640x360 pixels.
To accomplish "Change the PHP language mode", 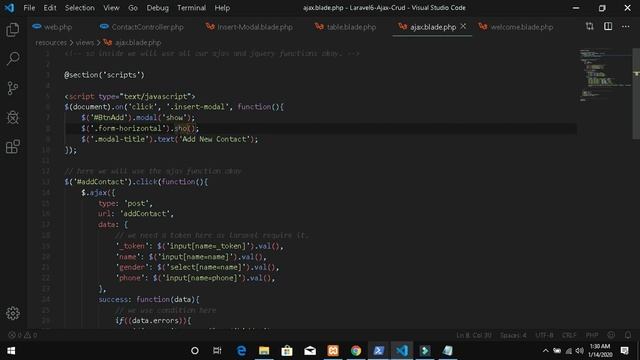I will [592, 335].
